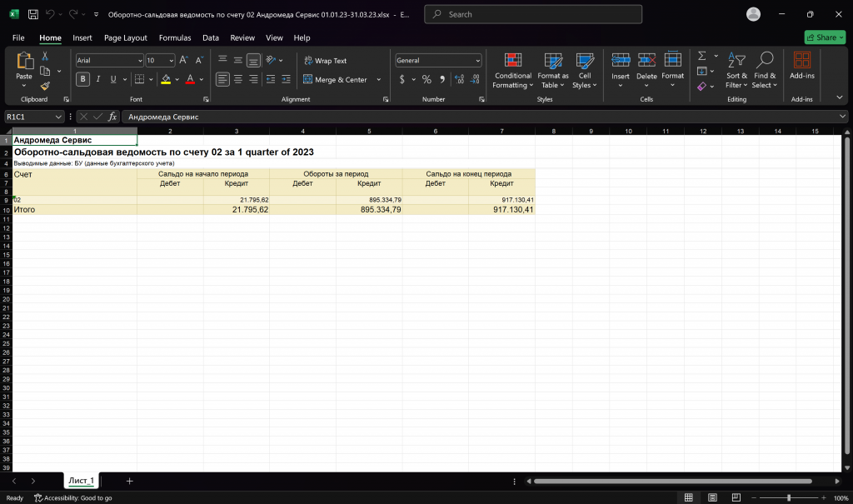Image resolution: width=853 pixels, height=504 pixels.
Task: Apply Percent Style formatting
Action: click(426, 79)
